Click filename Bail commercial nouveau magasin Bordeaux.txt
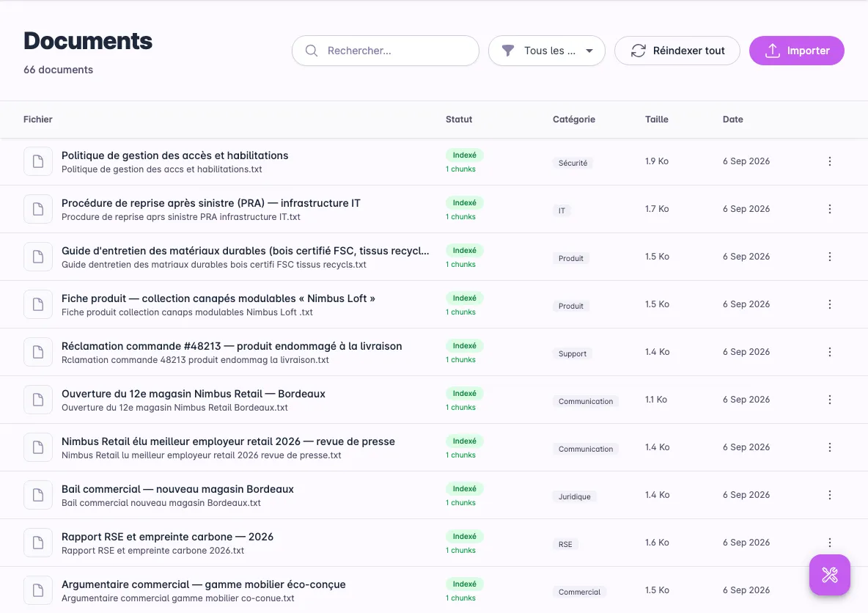868x613 pixels. click(x=161, y=503)
